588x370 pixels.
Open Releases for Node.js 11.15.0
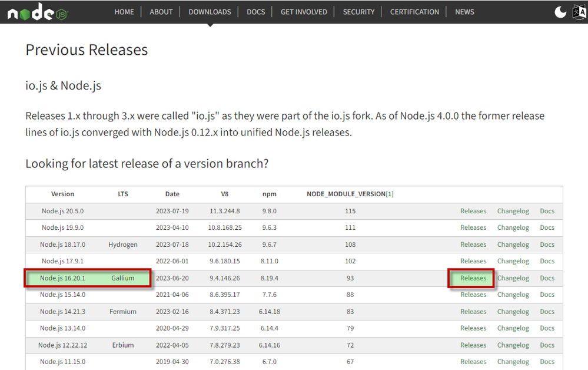[x=473, y=361]
